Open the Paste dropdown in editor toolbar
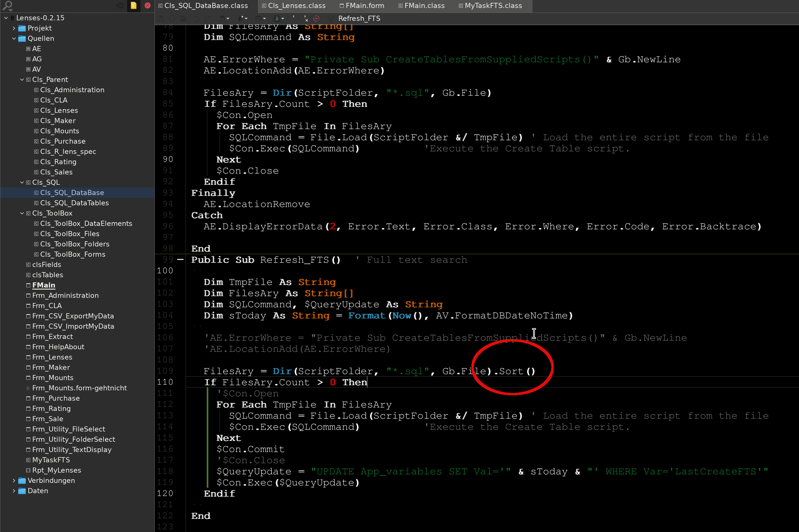Viewport: 799px width, 532px height. (x=224, y=18)
